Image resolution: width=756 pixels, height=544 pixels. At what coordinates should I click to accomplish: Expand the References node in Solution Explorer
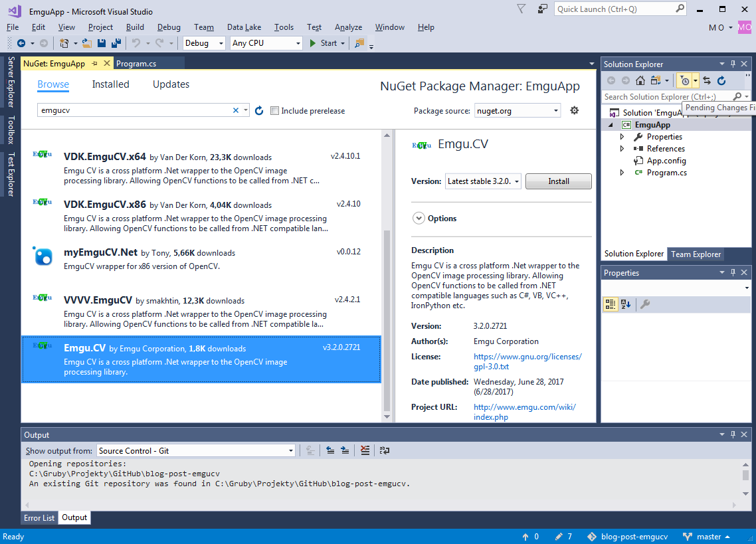[x=622, y=149]
